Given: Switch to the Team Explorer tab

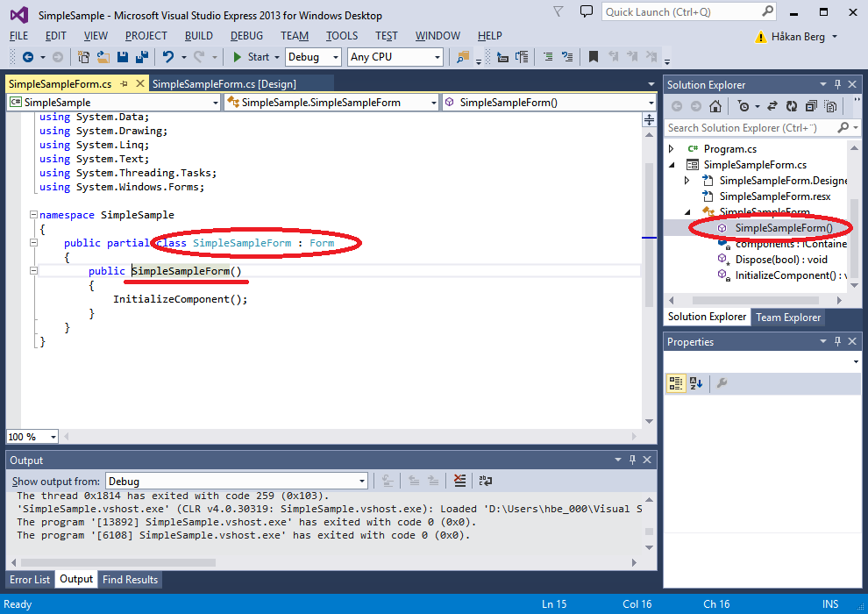Looking at the screenshot, I should (x=788, y=318).
